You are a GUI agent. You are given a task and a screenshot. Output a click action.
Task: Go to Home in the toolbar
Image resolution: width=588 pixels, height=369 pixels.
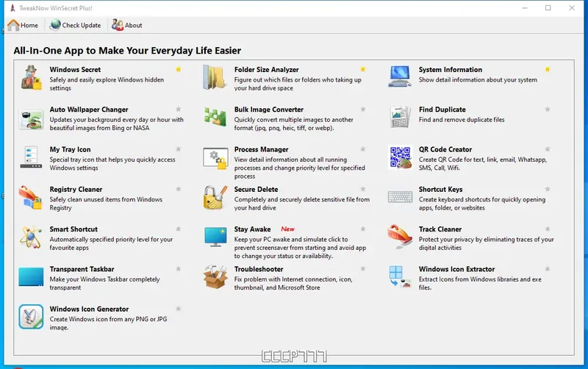pyautogui.click(x=23, y=25)
